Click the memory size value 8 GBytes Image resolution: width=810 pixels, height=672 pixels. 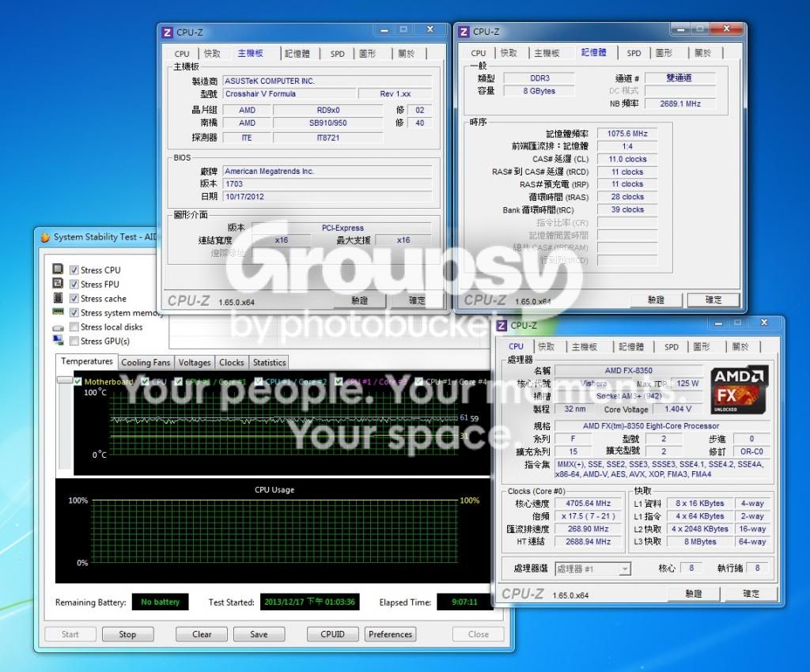[539, 91]
